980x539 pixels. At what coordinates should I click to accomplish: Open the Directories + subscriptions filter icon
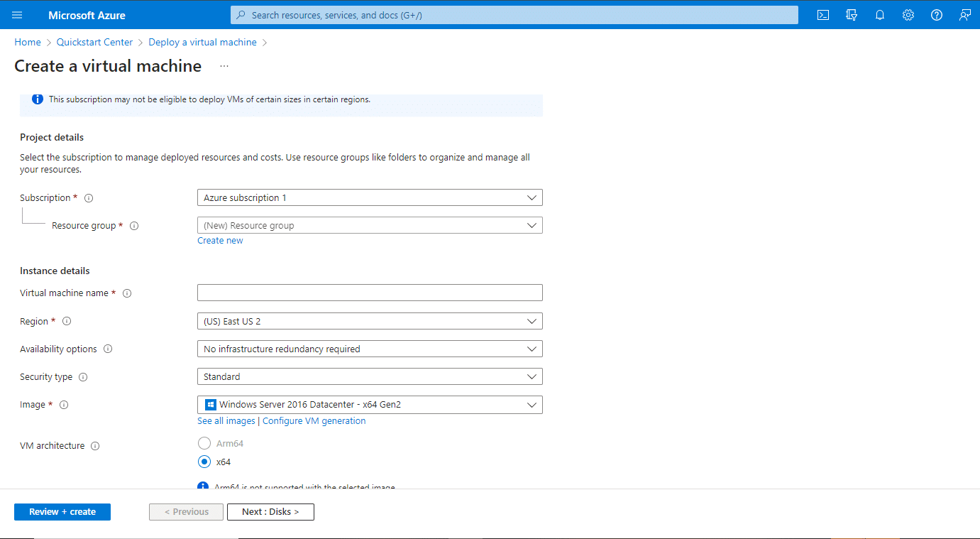coord(851,14)
